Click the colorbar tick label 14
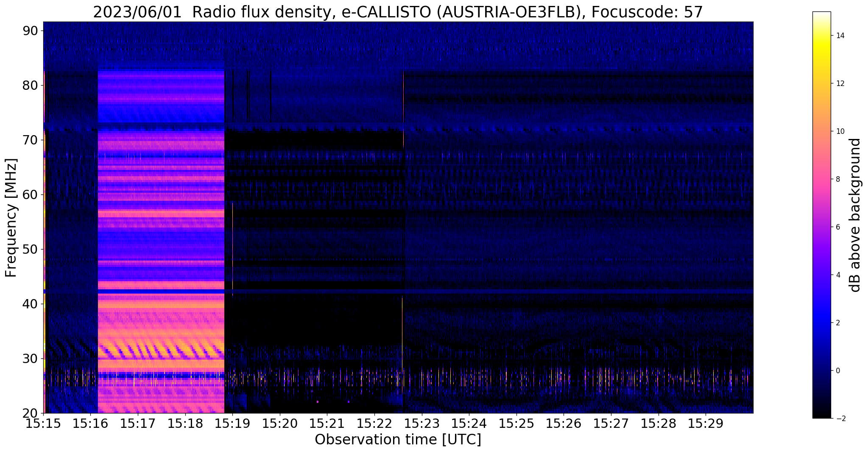 (x=840, y=36)
